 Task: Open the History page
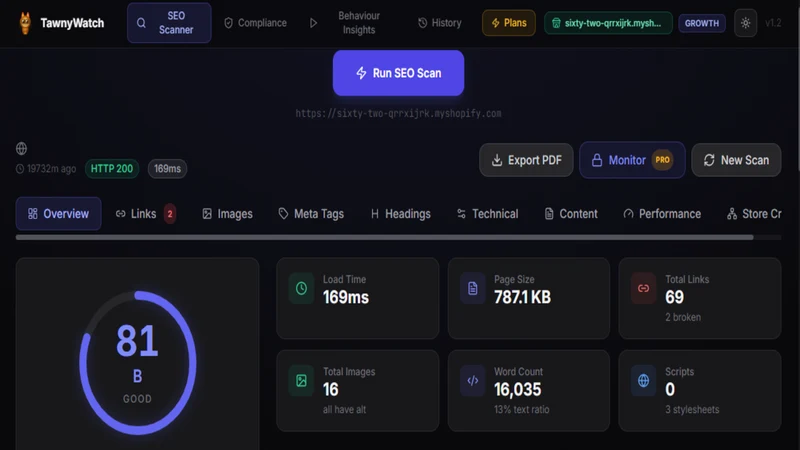point(440,23)
